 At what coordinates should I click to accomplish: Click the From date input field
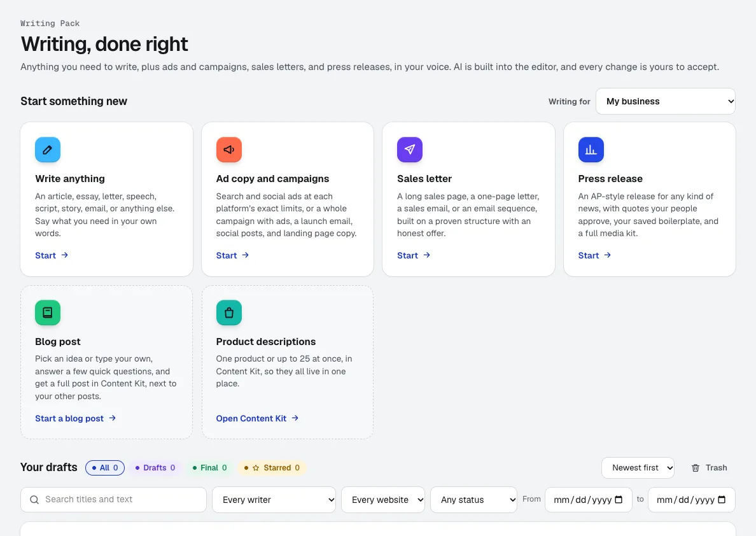point(588,500)
